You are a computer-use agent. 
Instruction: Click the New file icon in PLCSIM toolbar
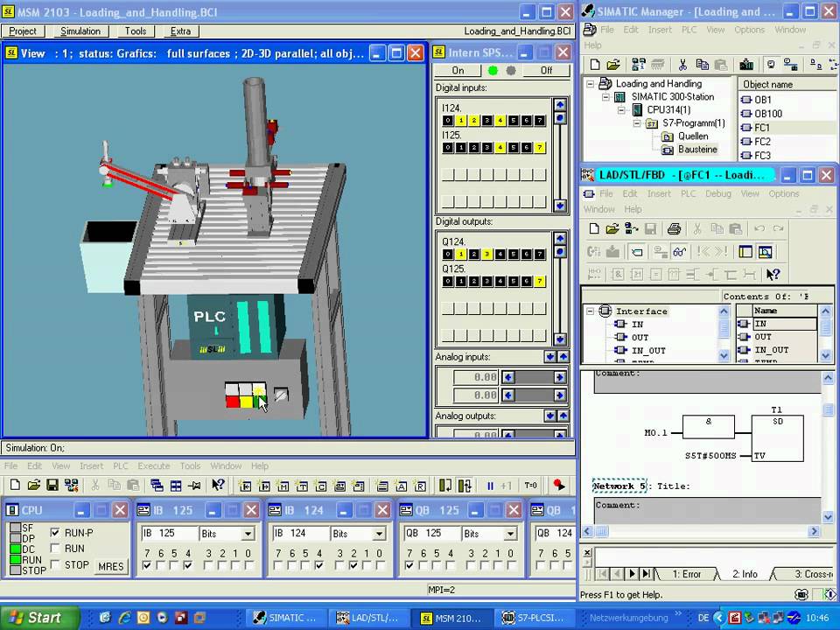pyautogui.click(x=15, y=486)
